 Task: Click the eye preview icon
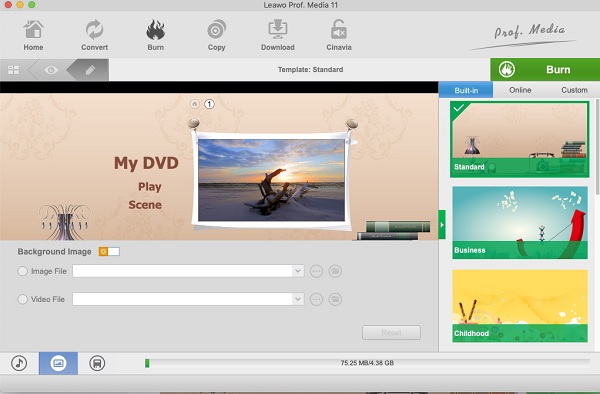point(51,70)
